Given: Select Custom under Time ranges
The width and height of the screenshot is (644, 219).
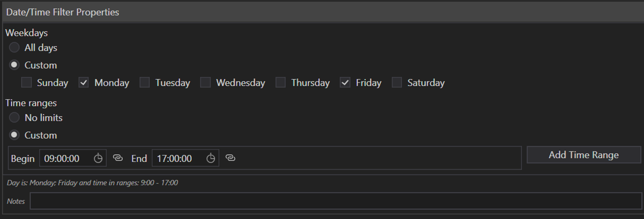Looking at the screenshot, I should point(14,135).
